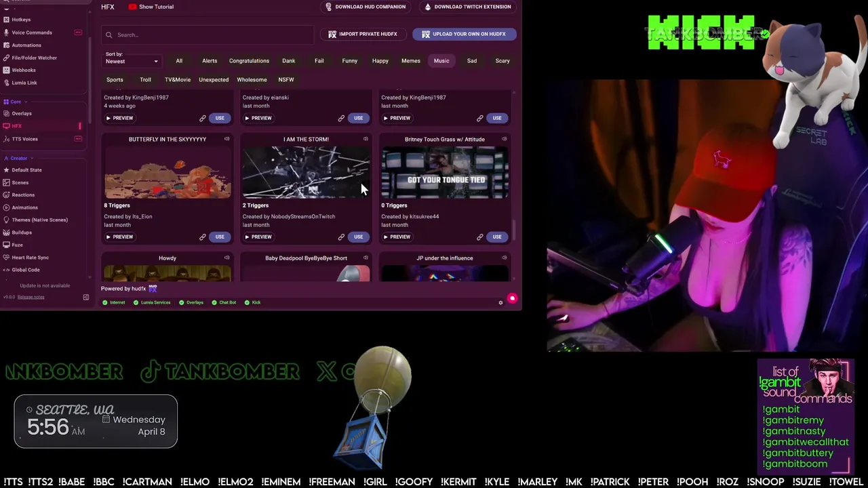Open the Release notes link
This screenshot has width=868, height=488.
[31, 297]
